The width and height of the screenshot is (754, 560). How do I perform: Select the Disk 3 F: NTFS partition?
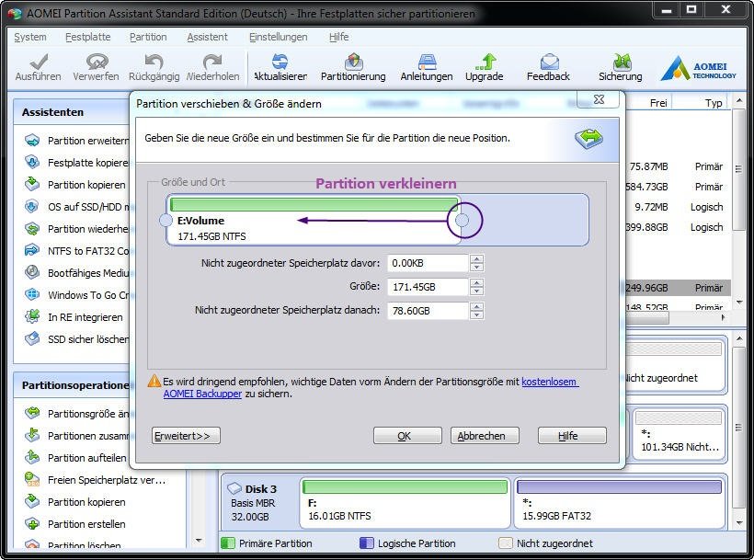click(x=405, y=502)
